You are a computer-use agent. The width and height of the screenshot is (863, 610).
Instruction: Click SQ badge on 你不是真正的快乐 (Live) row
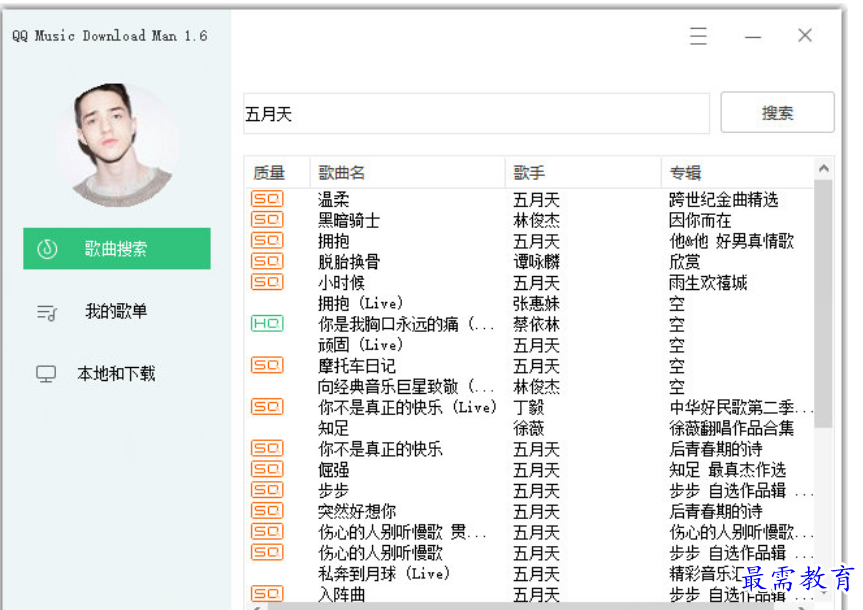tap(267, 407)
